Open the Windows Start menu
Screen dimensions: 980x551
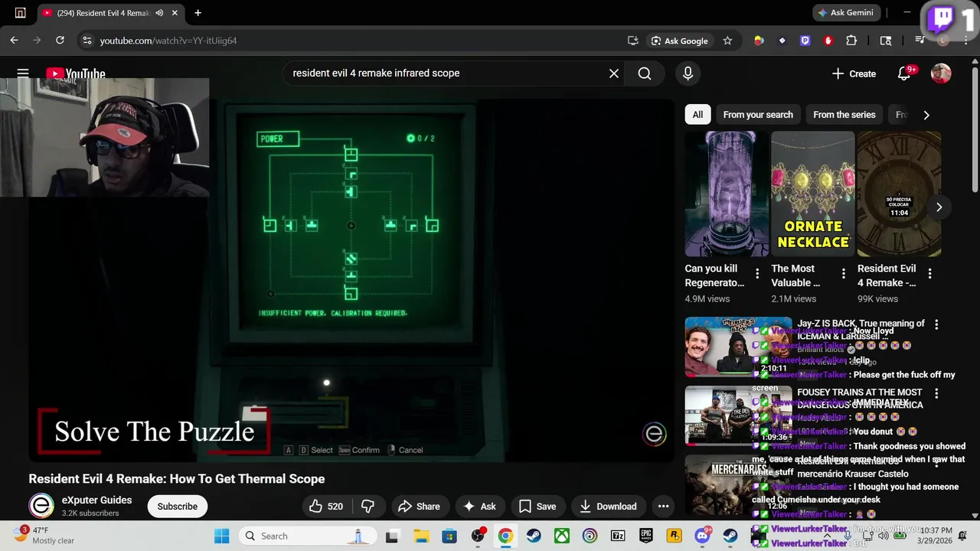[x=222, y=536]
